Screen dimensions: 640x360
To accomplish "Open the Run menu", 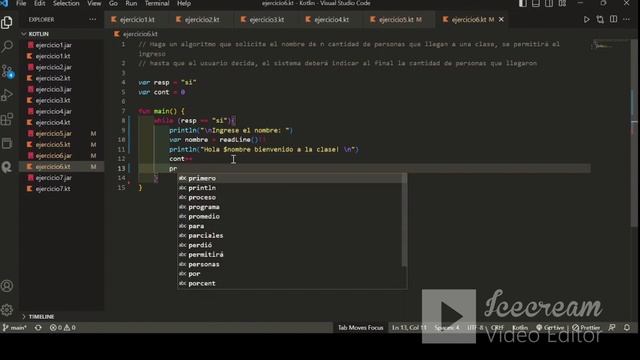I will [x=131, y=3].
